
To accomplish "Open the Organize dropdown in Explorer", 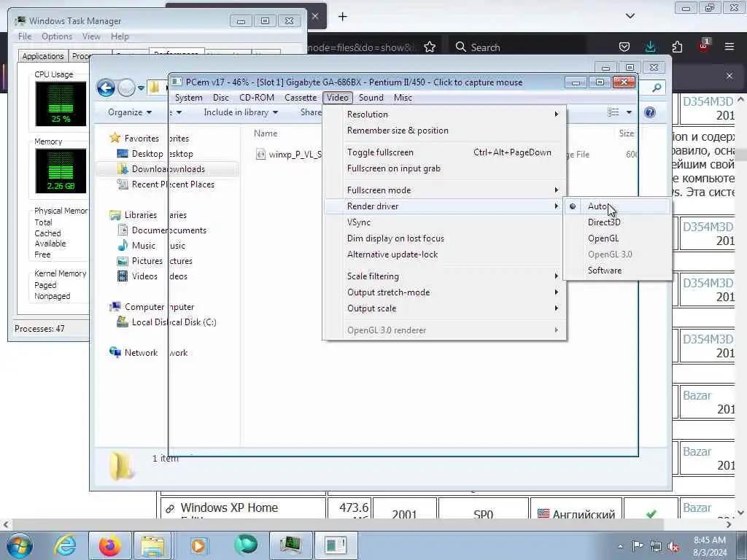I will pyautogui.click(x=130, y=112).
